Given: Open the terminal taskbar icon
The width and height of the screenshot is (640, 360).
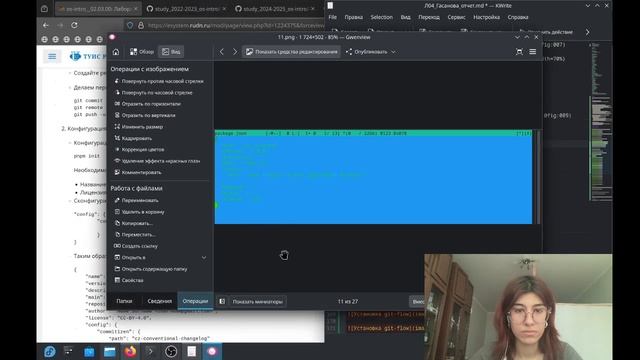Looking at the screenshot, I should point(150,351).
